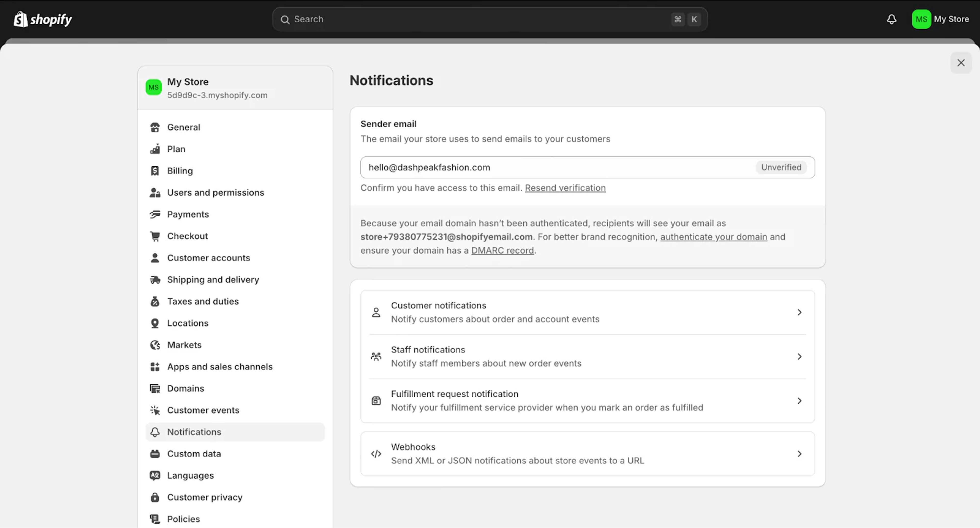Click the Languages icon
Image resolution: width=980 pixels, height=528 pixels.
click(x=155, y=475)
